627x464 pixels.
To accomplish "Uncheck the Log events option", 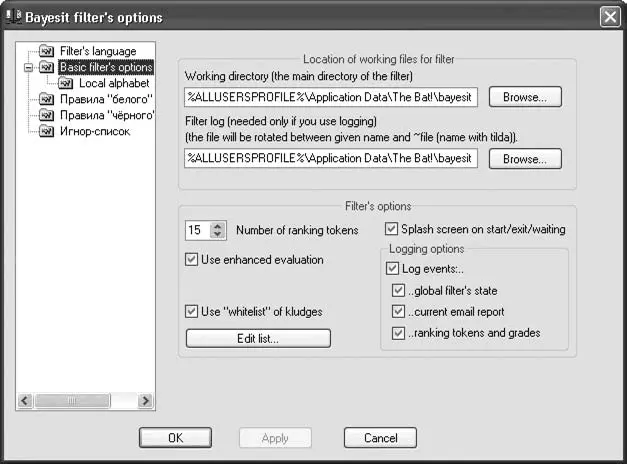I will [392, 269].
